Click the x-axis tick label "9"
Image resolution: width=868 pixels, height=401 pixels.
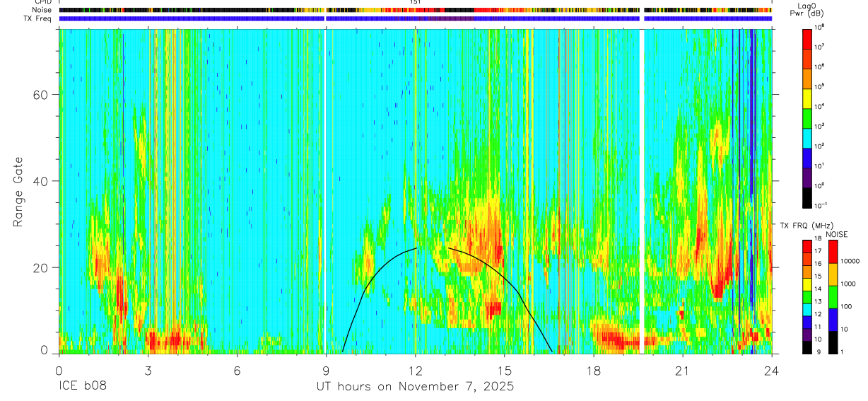click(x=326, y=370)
